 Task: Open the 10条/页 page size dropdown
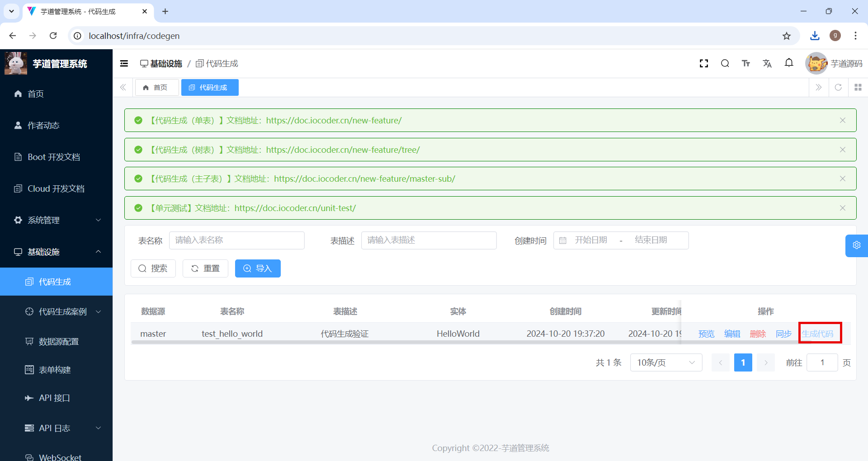(666, 362)
